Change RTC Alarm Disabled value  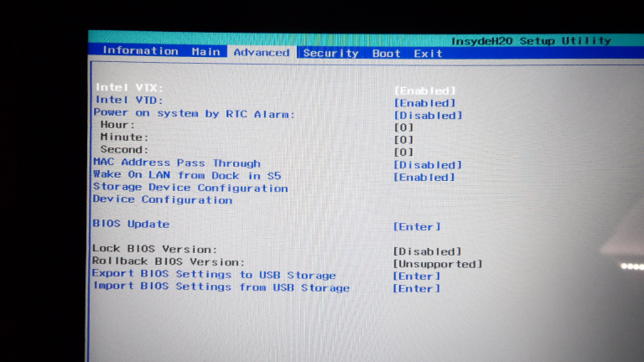[428, 116]
